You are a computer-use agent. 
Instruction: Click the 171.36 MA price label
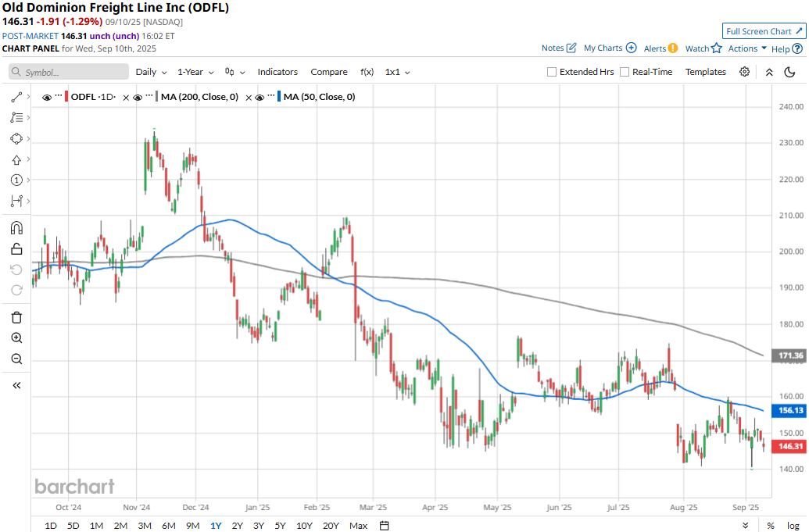click(x=789, y=355)
